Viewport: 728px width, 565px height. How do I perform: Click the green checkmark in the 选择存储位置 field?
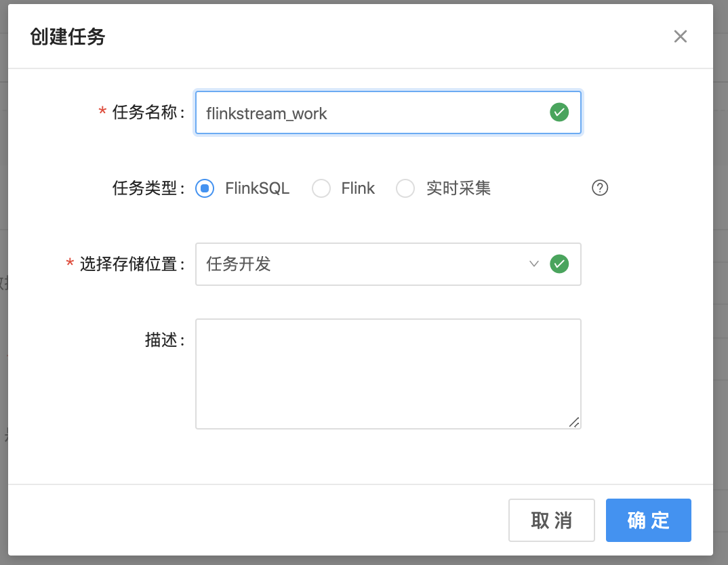[559, 264]
